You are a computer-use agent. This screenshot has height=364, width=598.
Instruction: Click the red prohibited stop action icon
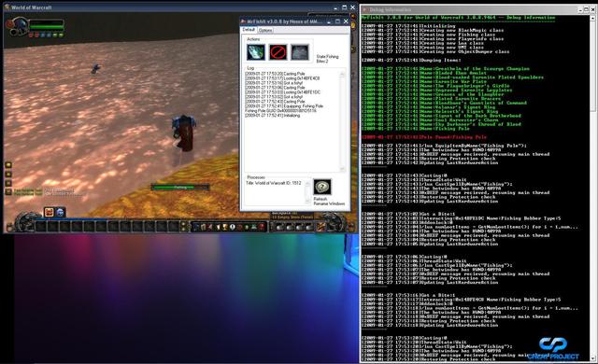[x=278, y=52]
